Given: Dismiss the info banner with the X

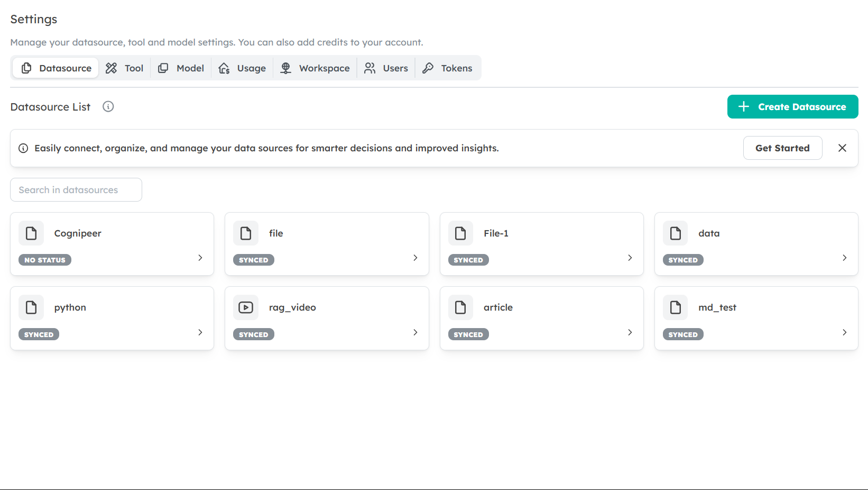Looking at the screenshot, I should point(842,148).
